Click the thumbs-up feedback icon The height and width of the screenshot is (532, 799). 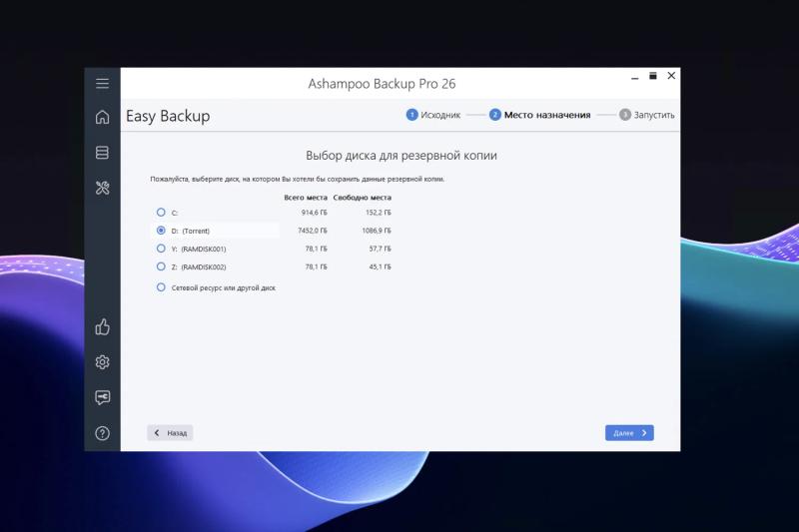102,326
